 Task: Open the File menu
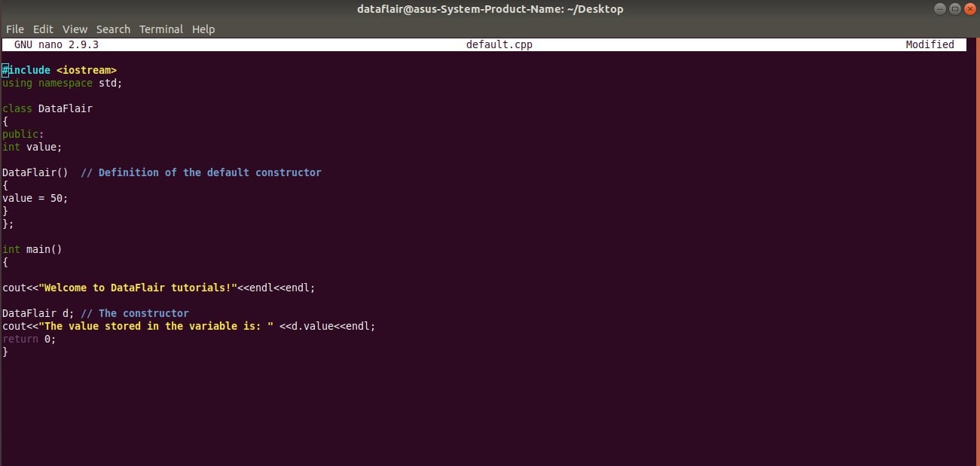click(x=14, y=29)
